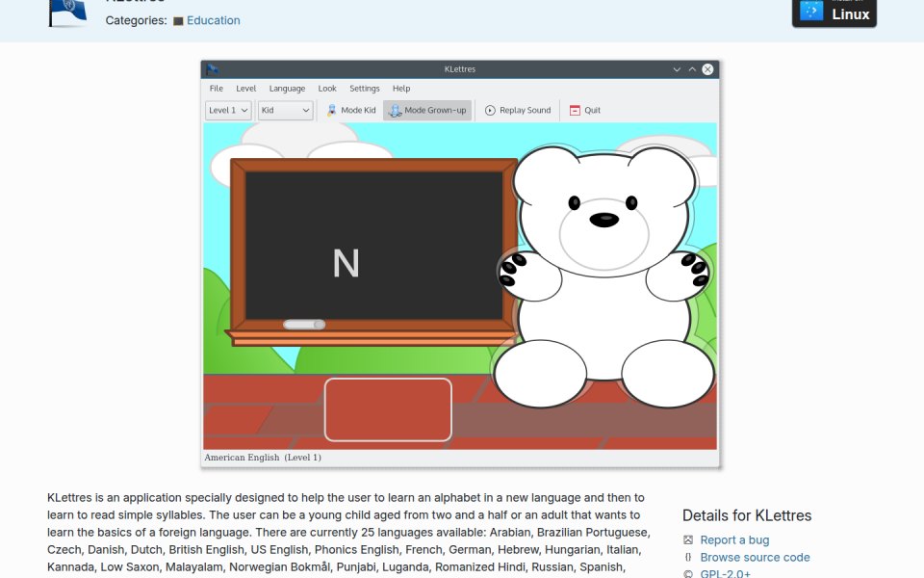Toggle Mode Grown-up button
The height and width of the screenshot is (578, 924).
[x=427, y=110]
